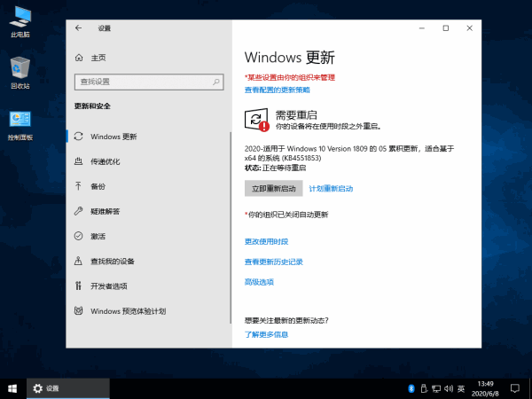
Task: Click the 计划重新启动 link
Action: pos(331,189)
